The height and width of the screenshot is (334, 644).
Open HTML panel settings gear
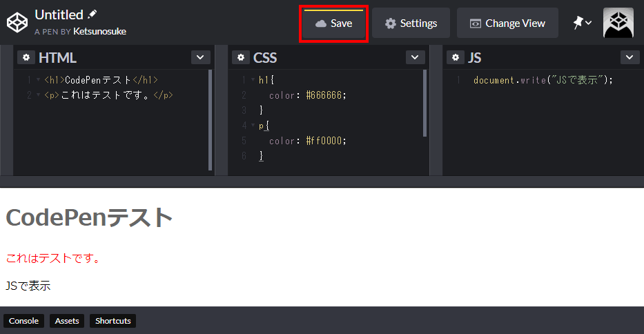[26, 57]
